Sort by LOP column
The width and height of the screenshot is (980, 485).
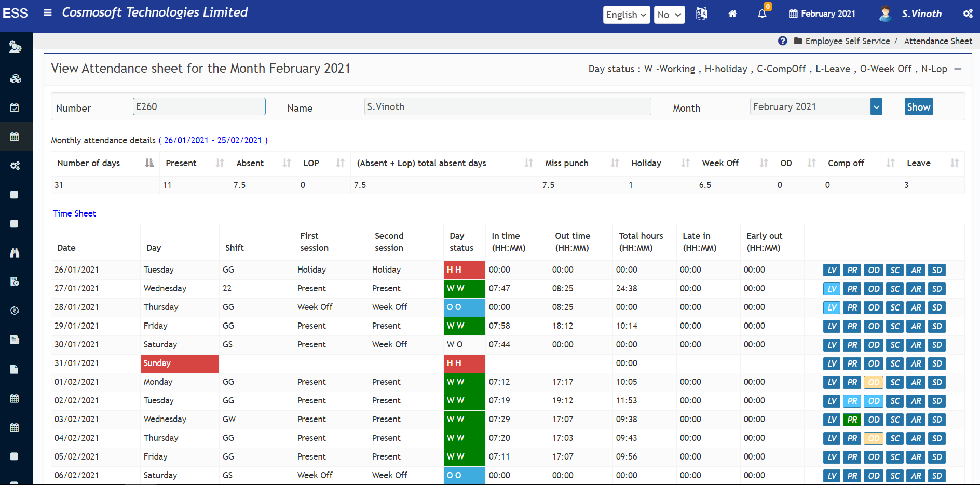[x=324, y=163]
